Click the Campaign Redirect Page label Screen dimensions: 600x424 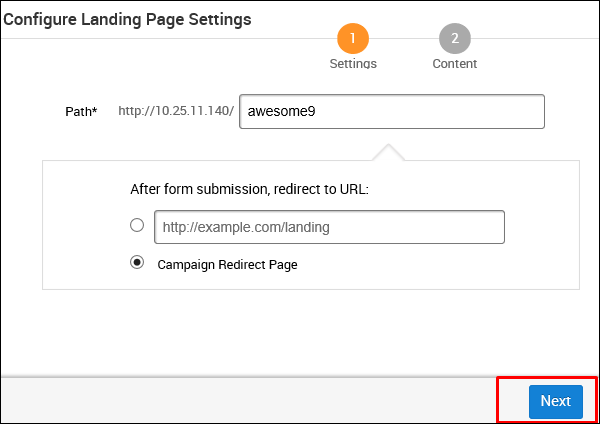tap(227, 265)
